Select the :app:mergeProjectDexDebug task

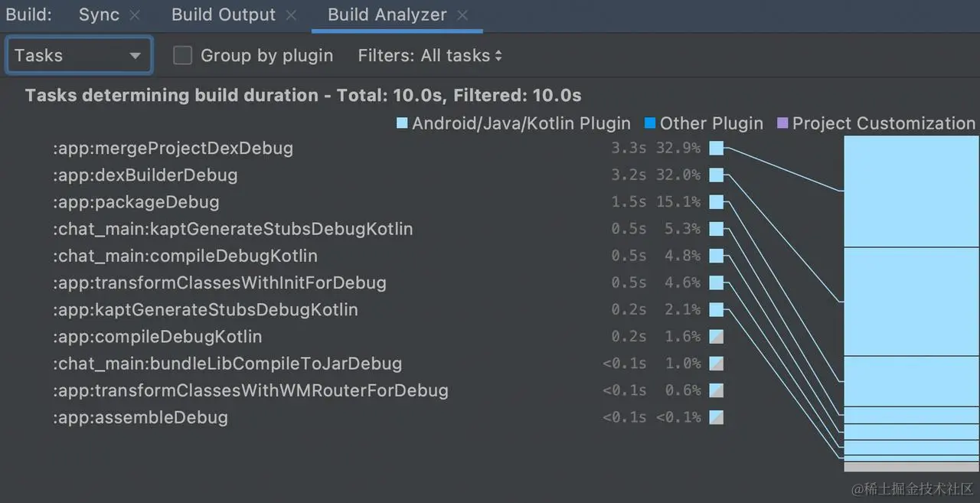tap(173, 148)
